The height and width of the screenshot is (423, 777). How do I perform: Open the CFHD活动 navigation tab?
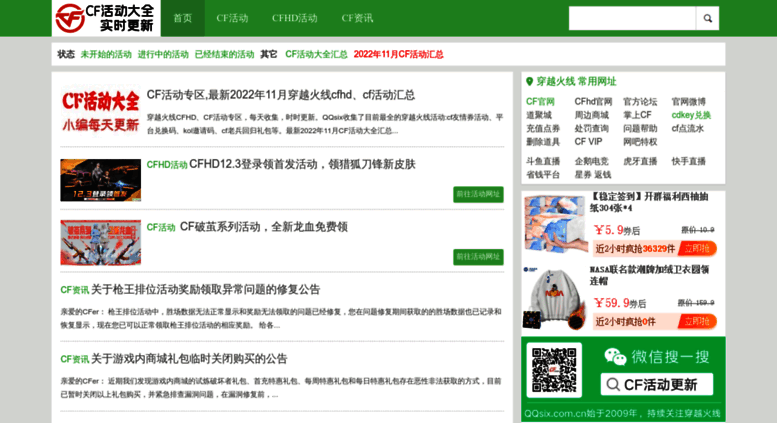(294, 18)
